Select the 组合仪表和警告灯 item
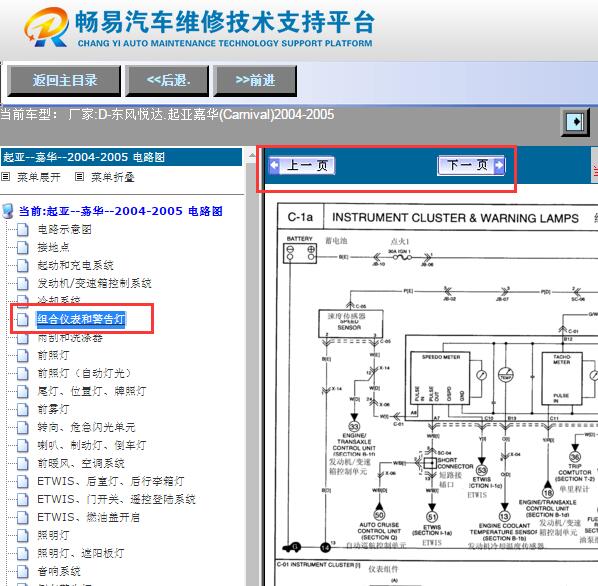598x586 pixels. pos(81,319)
